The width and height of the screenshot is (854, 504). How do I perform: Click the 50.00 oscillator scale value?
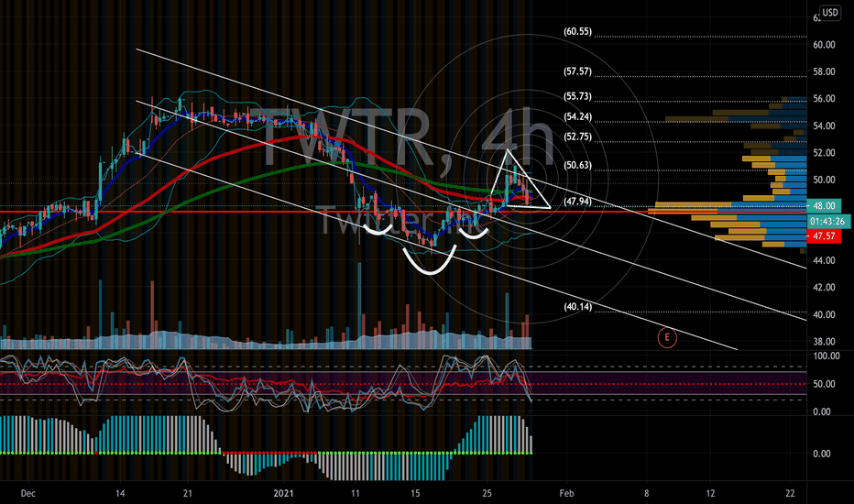(x=824, y=384)
